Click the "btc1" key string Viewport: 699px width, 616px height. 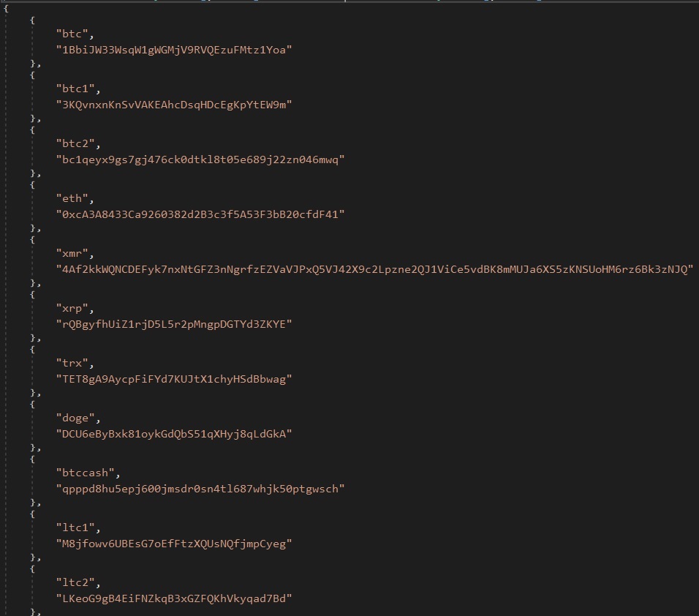(x=75, y=89)
